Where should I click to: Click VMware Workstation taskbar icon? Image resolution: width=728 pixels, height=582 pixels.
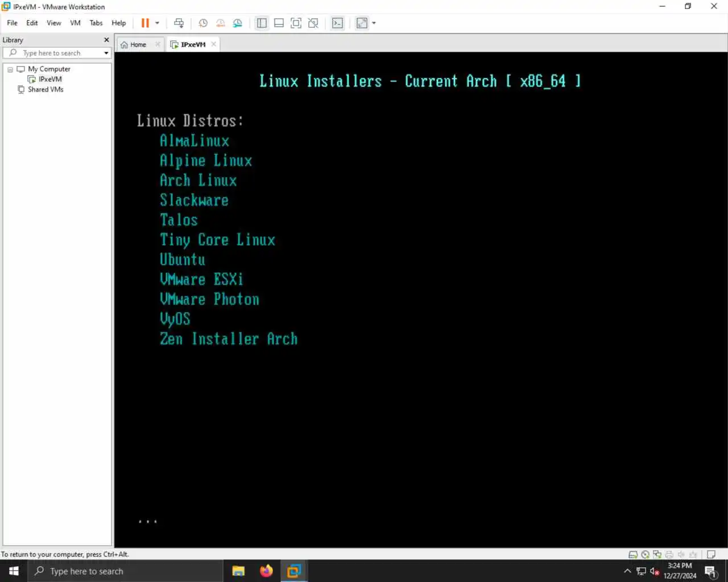[x=294, y=571]
